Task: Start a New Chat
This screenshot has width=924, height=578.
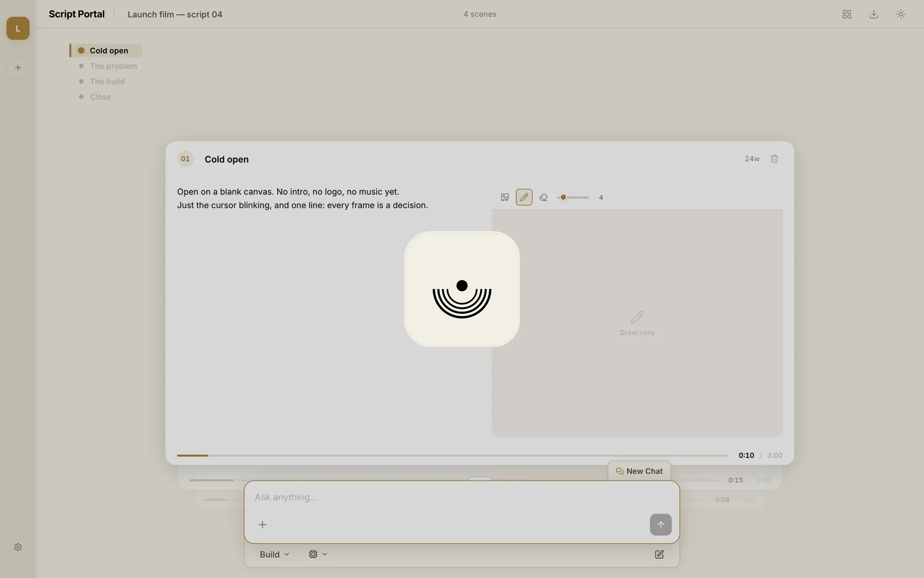Action: (639, 471)
